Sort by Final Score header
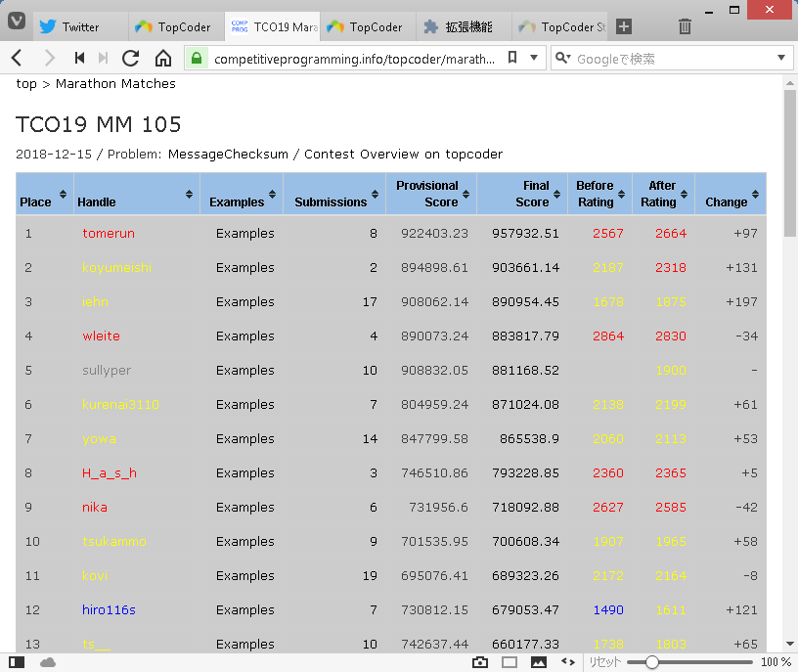The width and height of the screenshot is (798, 672). tap(522, 194)
